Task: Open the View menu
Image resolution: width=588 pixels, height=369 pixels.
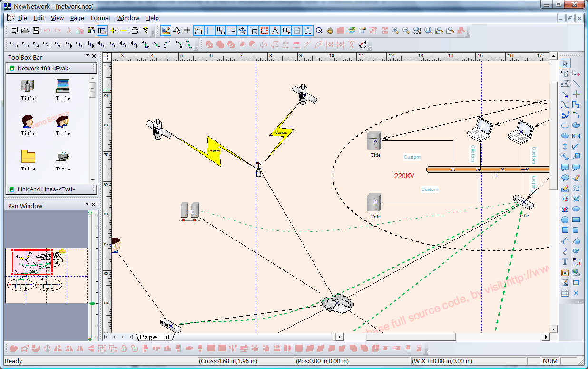Action: pos(57,18)
